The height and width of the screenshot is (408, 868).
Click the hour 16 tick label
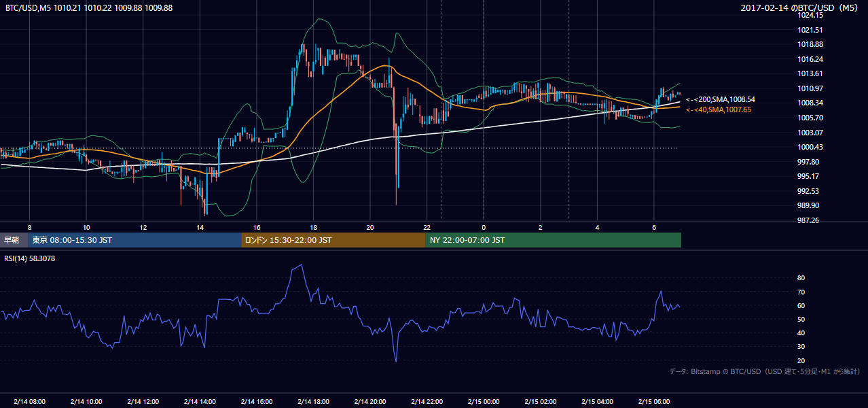[257, 226]
